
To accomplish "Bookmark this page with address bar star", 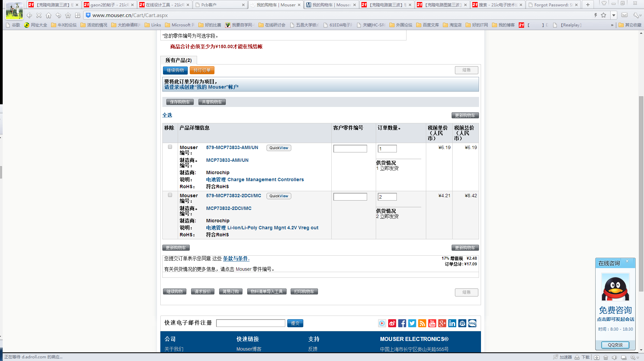I will coord(604,15).
